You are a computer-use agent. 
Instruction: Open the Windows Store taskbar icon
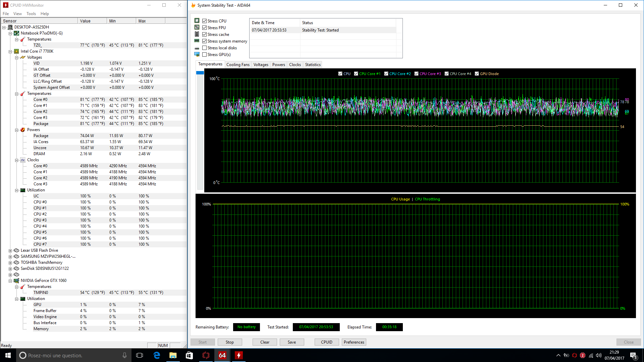pos(189,355)
